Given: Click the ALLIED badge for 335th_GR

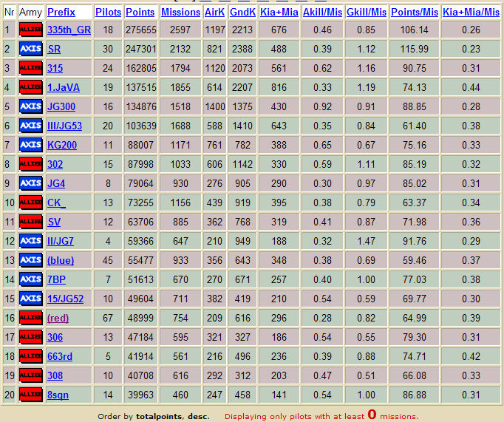Looking at the screenshot, I should pyautogui.click(x=31, y=30).
